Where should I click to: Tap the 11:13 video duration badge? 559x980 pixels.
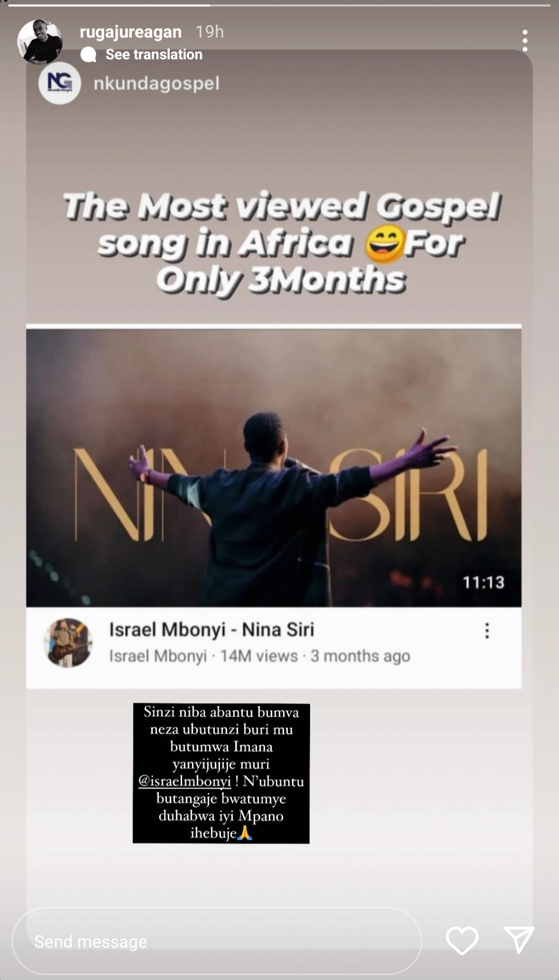tap(483, 583)
